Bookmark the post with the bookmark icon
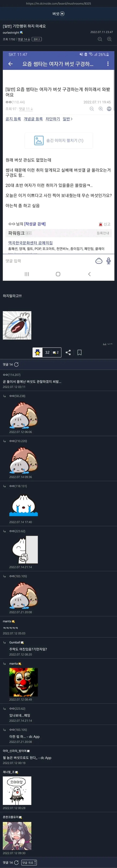 (80, 352)
